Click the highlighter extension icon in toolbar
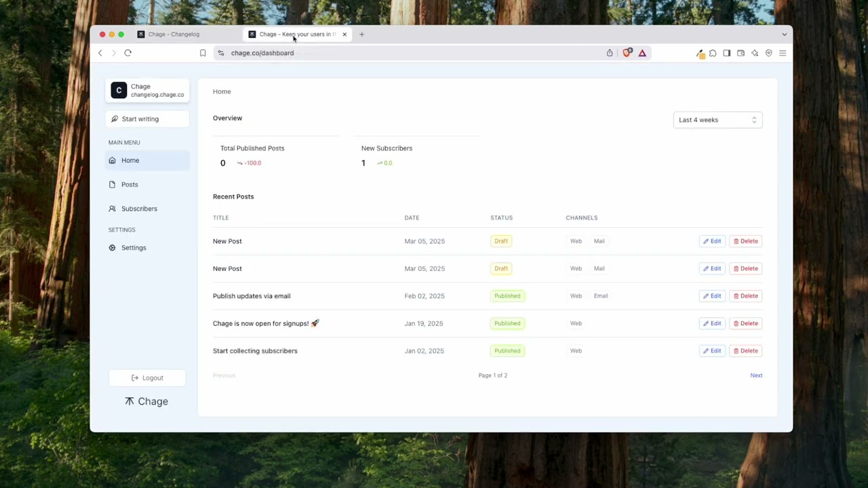The image size is (868, 488). 701,54
